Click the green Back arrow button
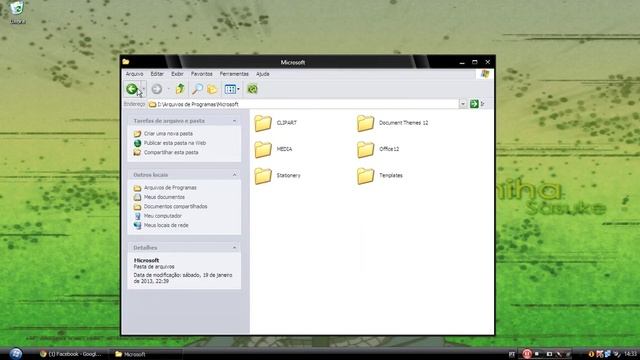 [x=131, y=89]
